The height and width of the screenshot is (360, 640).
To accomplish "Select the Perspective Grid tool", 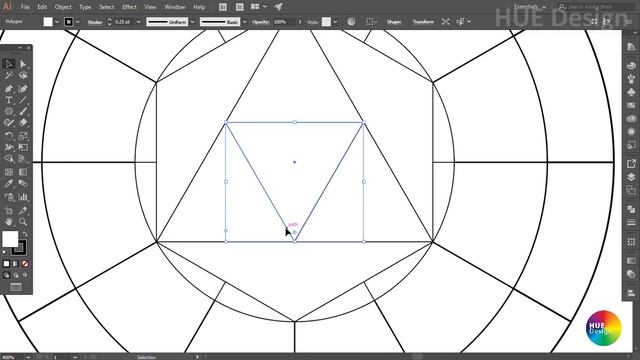I will (23, 159).
